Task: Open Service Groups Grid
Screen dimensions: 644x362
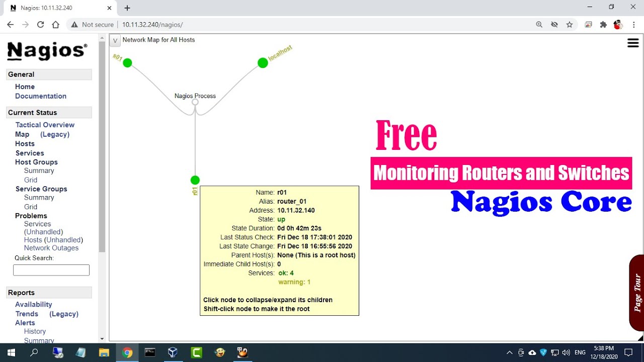Action: click(x=31, y=207)
